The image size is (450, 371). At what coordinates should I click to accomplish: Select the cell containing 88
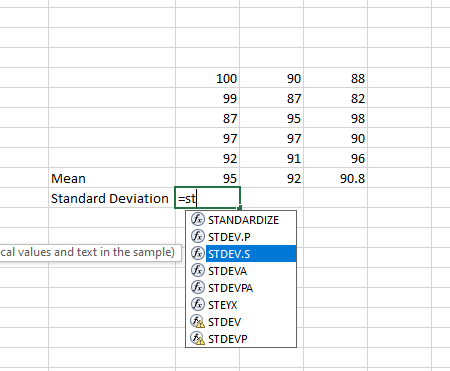pyautogui.click(x=335, y=78)
